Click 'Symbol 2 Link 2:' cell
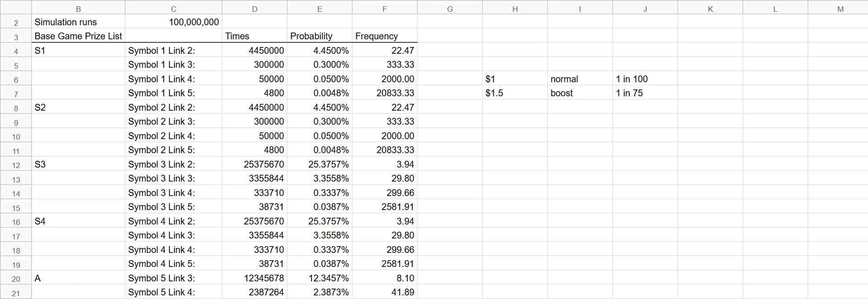This screenshot has width=868, height=299. [174, 107]
